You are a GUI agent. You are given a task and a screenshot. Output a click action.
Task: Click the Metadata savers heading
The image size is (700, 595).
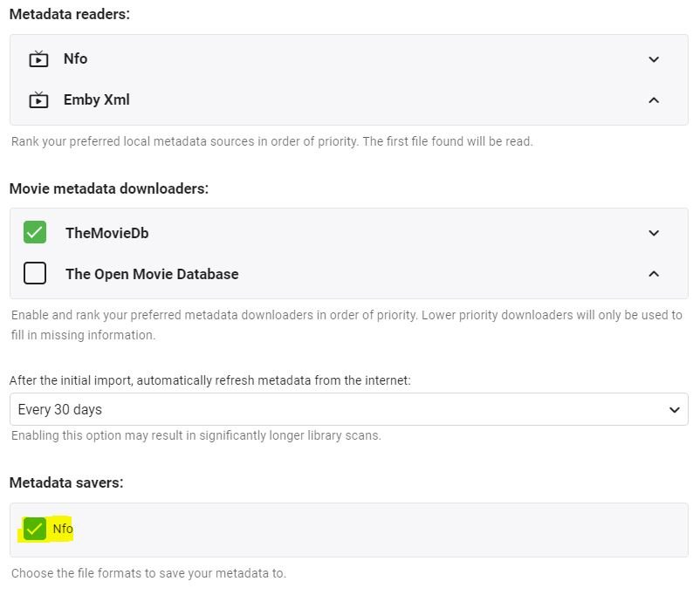[66, 482]
